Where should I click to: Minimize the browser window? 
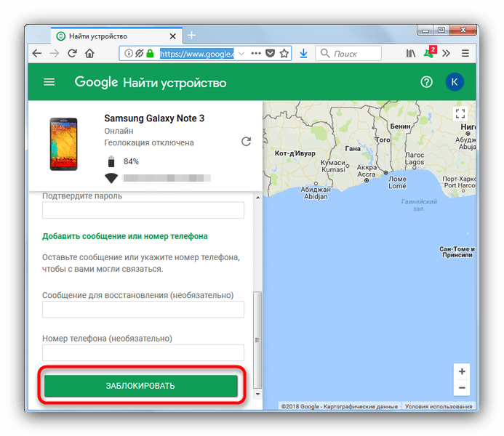425,31
